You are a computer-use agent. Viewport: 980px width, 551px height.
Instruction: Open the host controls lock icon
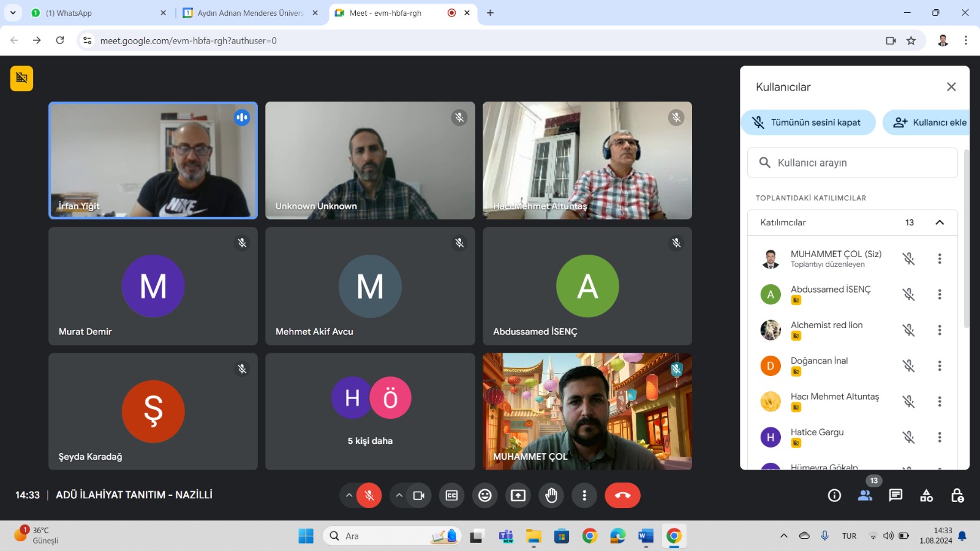coord(957,495)
